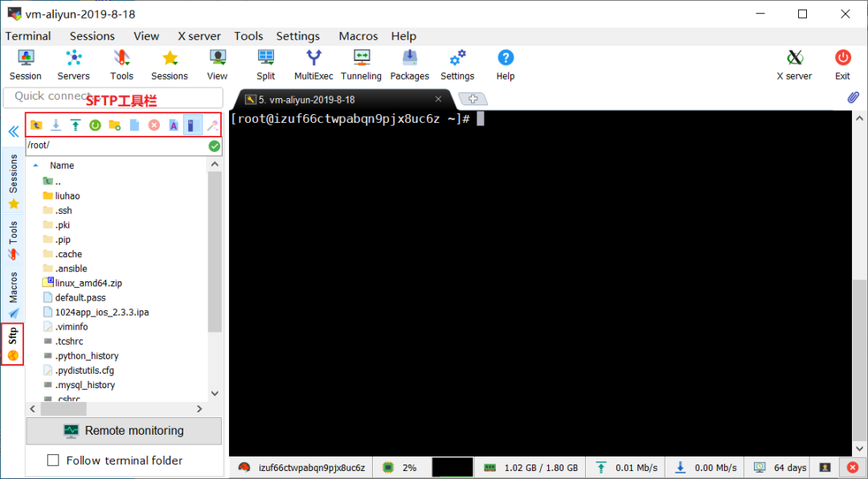Select the vm-aliyun-2019-8-18 terminal tab
This screenshot has width=868, height=479.
coord(342,100)
